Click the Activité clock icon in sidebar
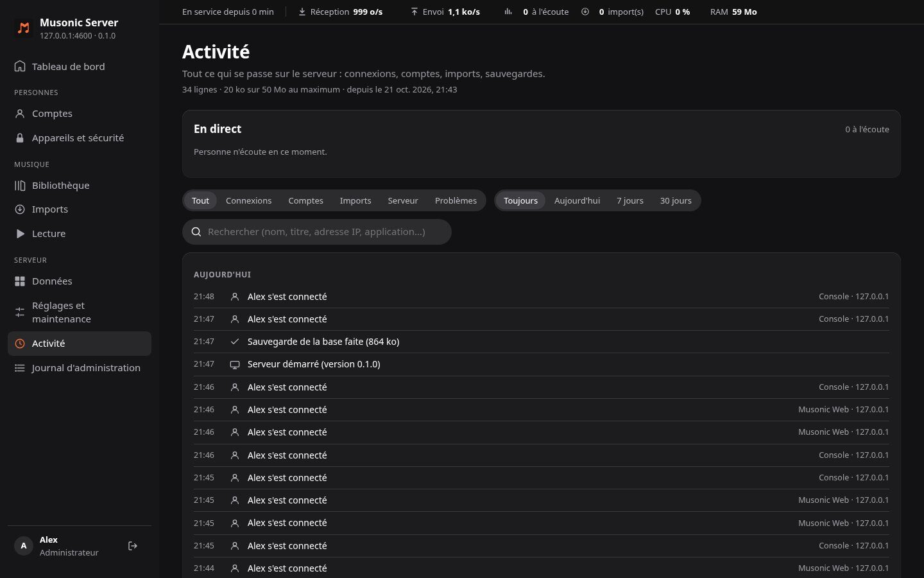 [x=20, y=344]
